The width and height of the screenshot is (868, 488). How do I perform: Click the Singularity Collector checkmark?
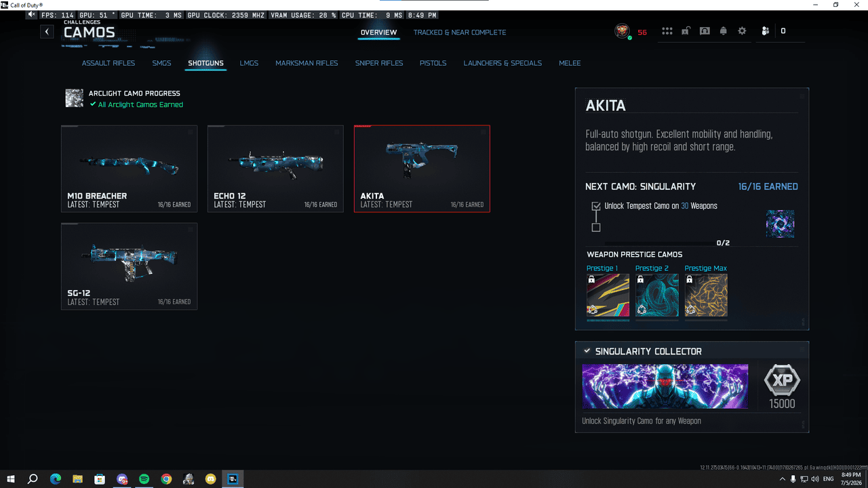(x=587, y=351)
